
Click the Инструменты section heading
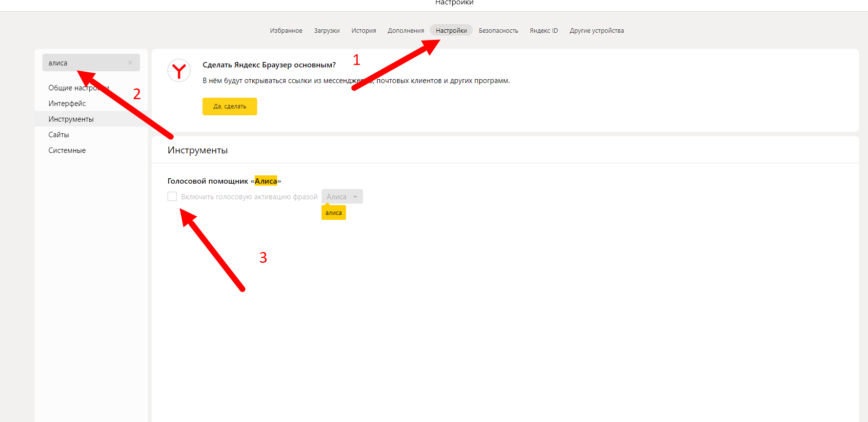coord(198,150)
